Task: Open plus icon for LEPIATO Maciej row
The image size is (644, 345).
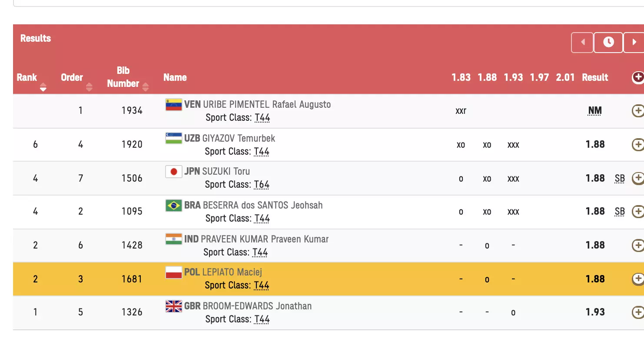Action: click(x=637, y=279)
